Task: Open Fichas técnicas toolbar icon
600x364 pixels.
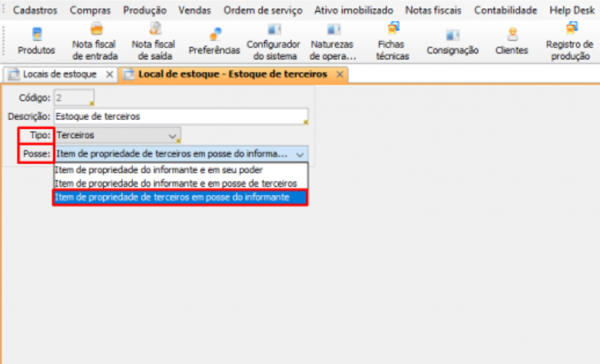Action: pyautogui.click(x=392, y=30)
